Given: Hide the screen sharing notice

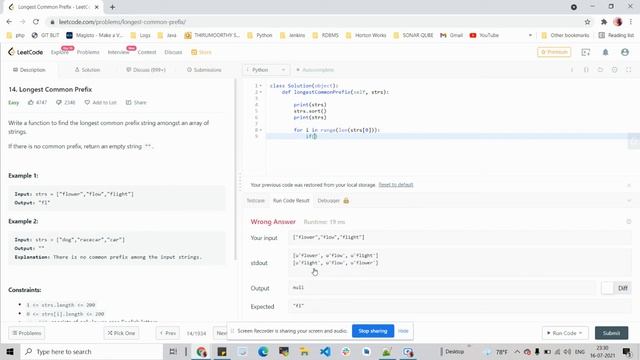Looking at the screenshot, I should click(403, 331).
